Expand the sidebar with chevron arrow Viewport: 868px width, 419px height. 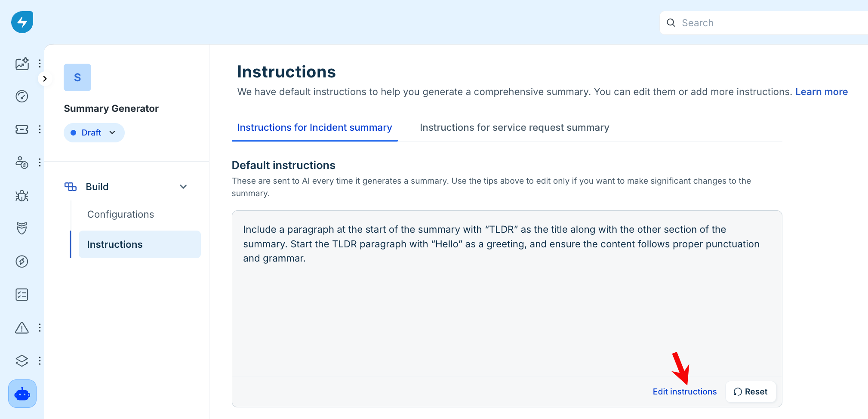(45, 79)
